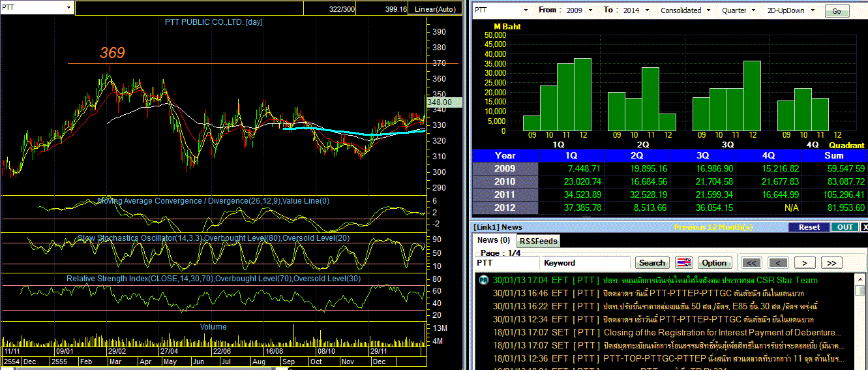
Task: Open the PTT stock dropdown in the financial panel
Action: click(526, 10)
